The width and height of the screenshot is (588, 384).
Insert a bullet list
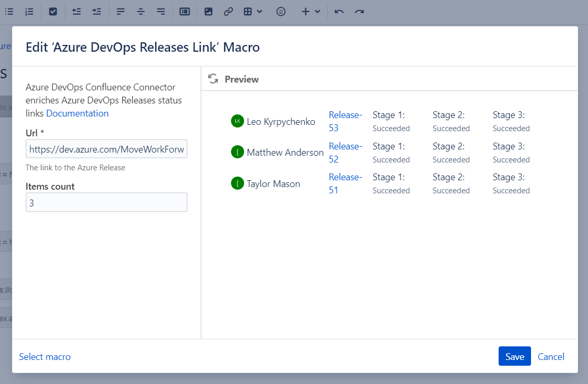pyautogui.click(x=9, y=11)
